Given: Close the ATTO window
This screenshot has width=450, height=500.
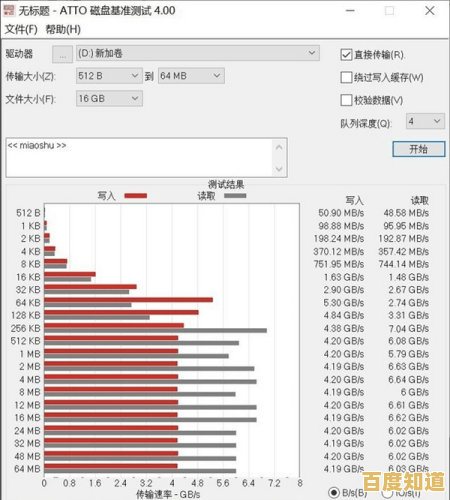Looking at the screenshot, I should [x=430, y=11].
